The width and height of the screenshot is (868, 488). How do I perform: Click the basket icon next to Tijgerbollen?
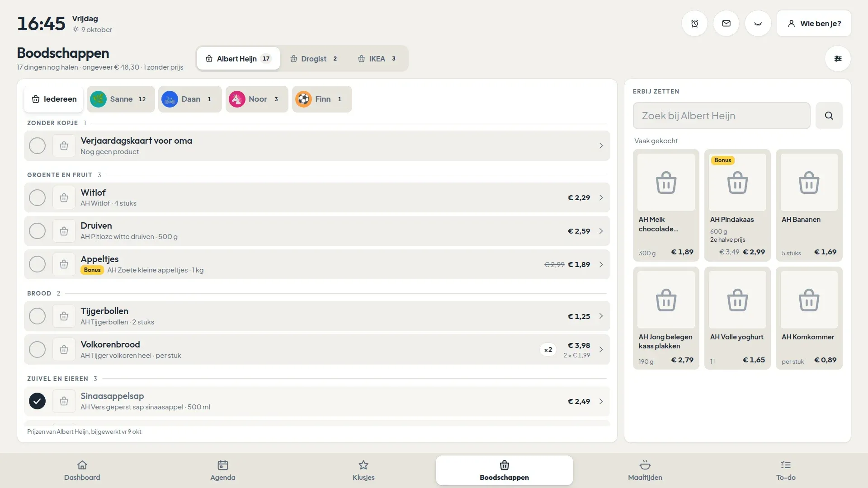[x=64, y=316]
